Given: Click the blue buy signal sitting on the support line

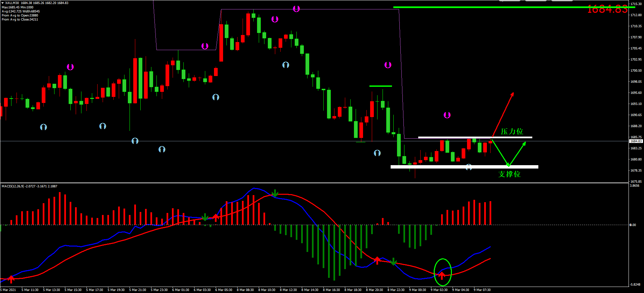Looking at the screenshot, I should (x=469, y=167).
